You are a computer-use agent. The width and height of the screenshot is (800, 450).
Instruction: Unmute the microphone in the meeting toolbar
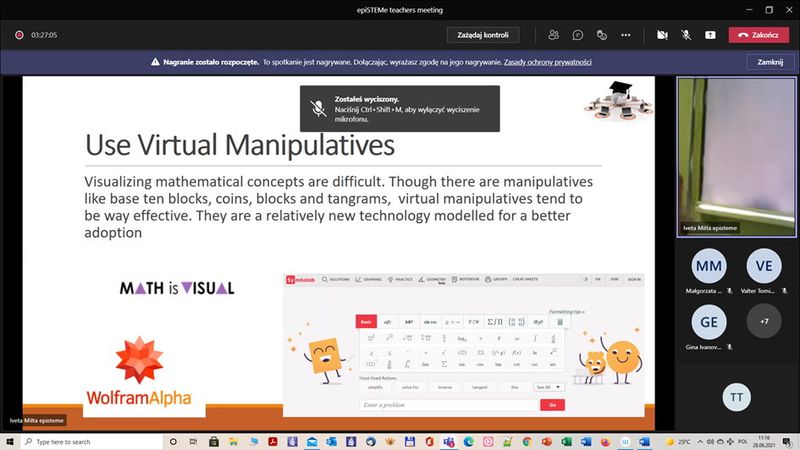(686, 35)
